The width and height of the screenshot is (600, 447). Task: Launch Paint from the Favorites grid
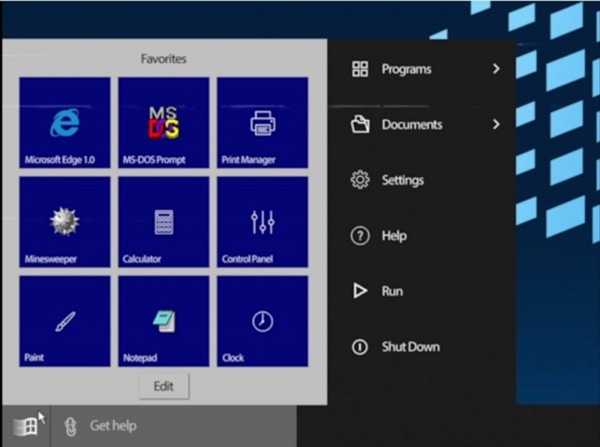64,321
